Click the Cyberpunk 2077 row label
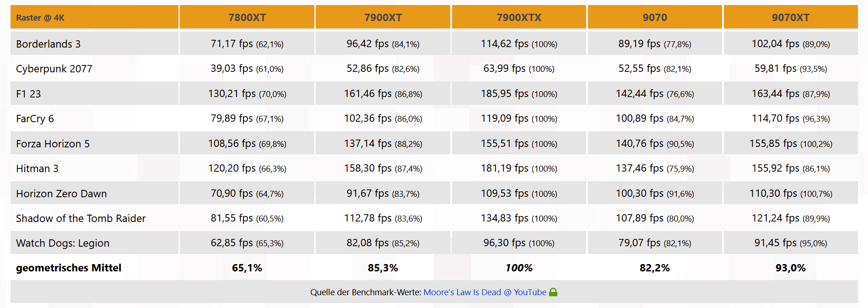The height and width of the screenshot is (308, 868). tap(54, 69)
